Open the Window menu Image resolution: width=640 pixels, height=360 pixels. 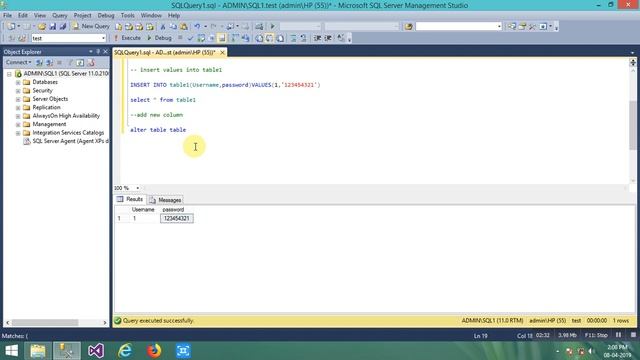click(x=151, y=16)
